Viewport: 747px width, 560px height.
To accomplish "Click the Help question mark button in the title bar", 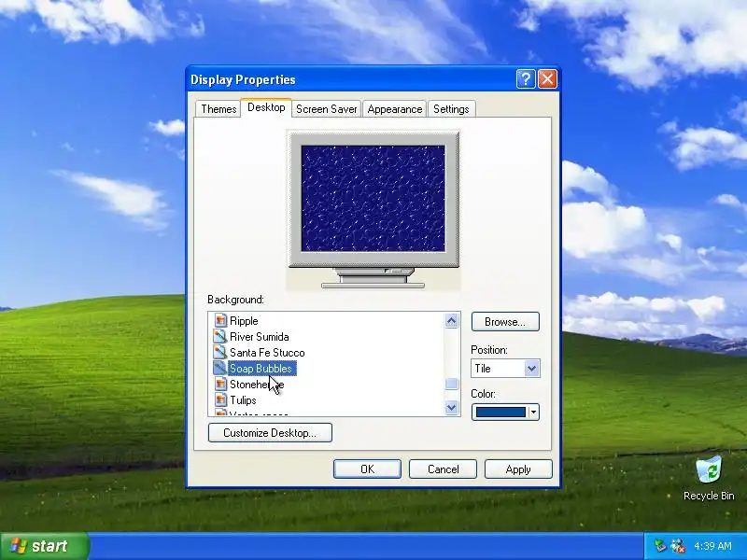I will [526, 79].
